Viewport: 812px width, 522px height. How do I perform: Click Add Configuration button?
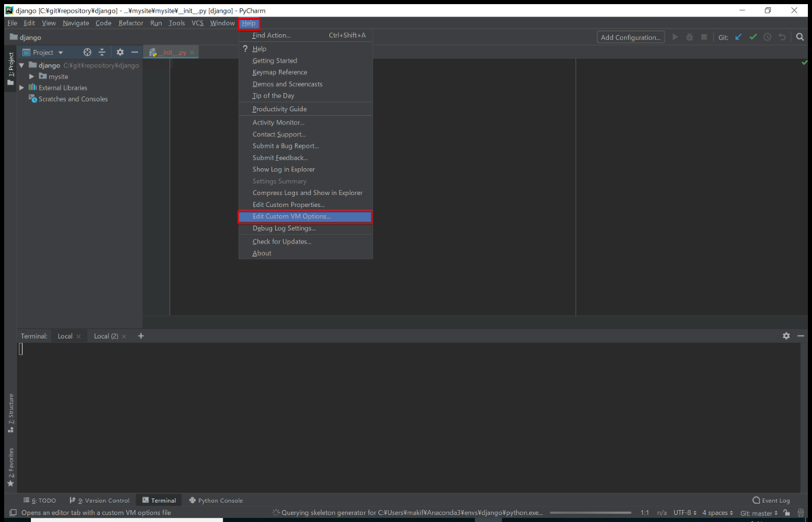pos(630,37)
